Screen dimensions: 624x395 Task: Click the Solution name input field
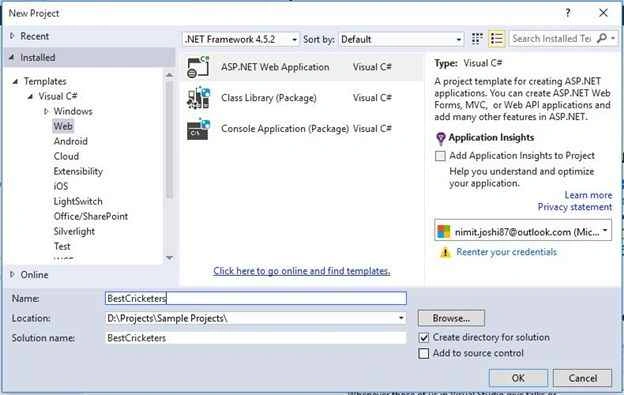click(256, 338)
